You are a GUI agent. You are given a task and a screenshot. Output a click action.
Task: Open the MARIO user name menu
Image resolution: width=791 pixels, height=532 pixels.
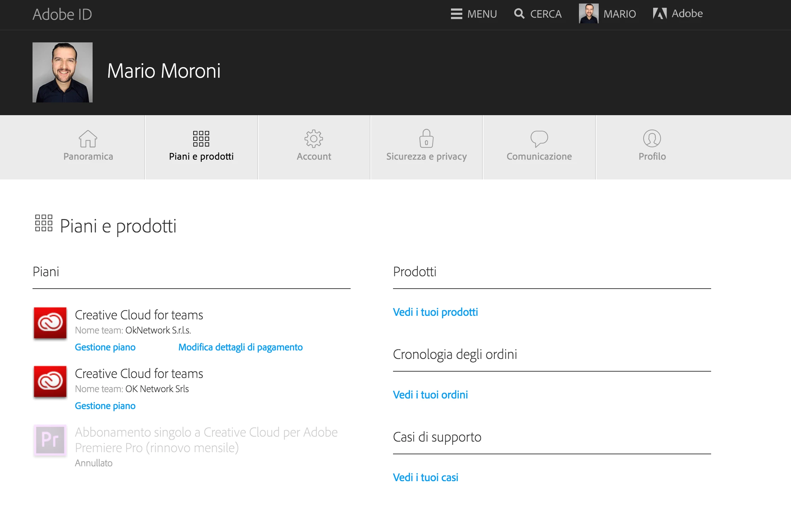(620, 14)
